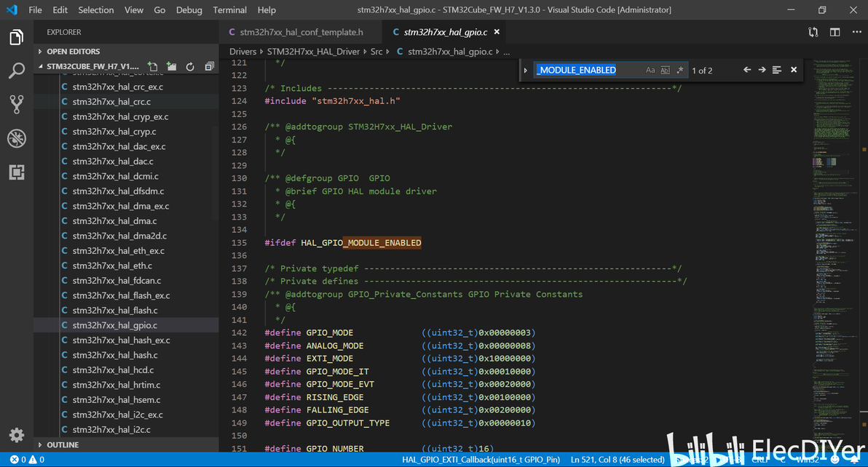Collapse all folders in Explorer

click(x=209, y=67)
